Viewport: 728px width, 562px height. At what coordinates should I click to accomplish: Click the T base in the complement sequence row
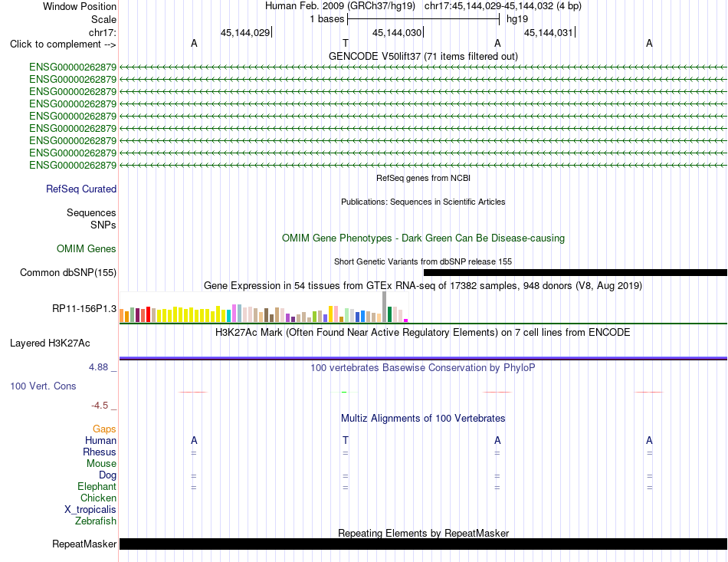346,43
